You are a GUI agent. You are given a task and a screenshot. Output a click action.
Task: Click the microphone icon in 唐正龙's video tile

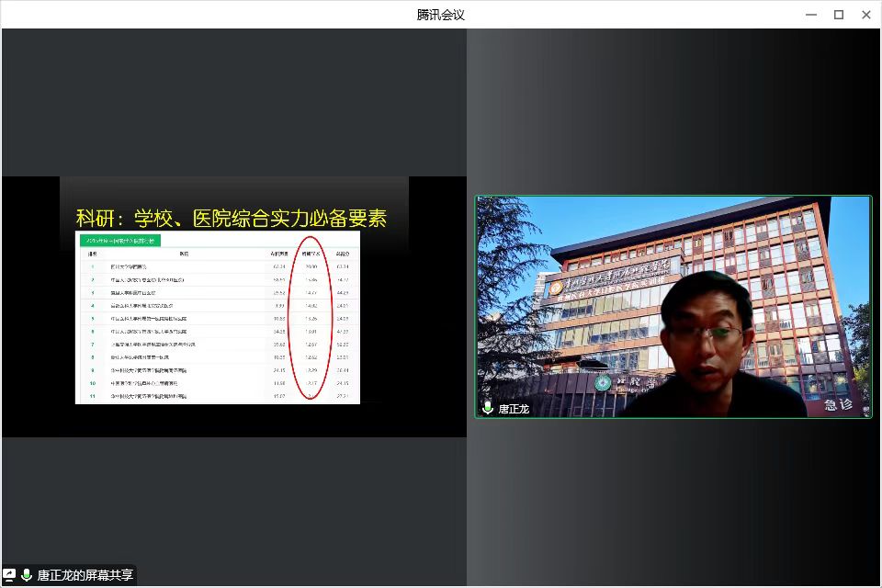click(488, 408)
